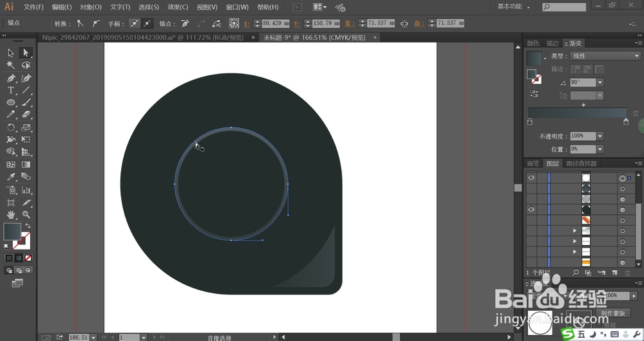644x341 pixels.
Task: Toggle visibility eye of top layer
Action: click(531, 178)
